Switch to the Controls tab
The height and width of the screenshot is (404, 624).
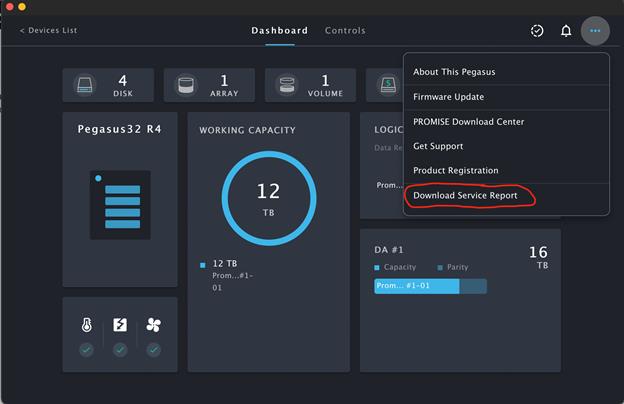(345, 31)
